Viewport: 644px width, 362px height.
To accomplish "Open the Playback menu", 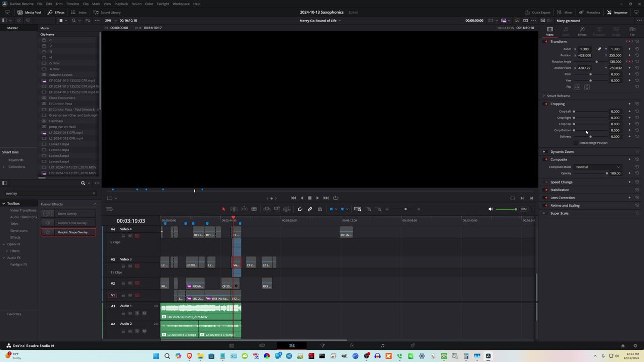I will pos(121,4).
